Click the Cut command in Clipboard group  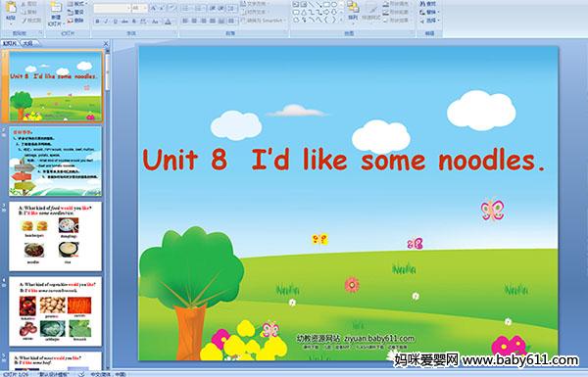coord(29,4)
